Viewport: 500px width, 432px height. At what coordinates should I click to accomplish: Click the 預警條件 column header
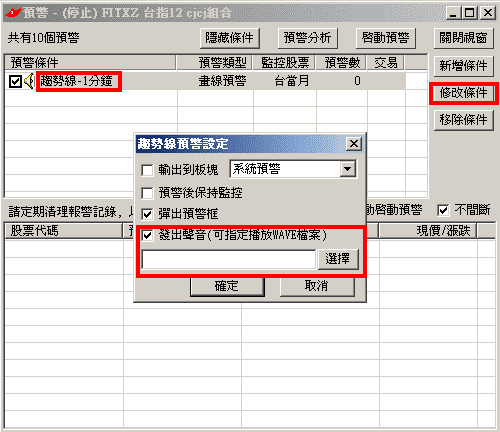[90, 62]
